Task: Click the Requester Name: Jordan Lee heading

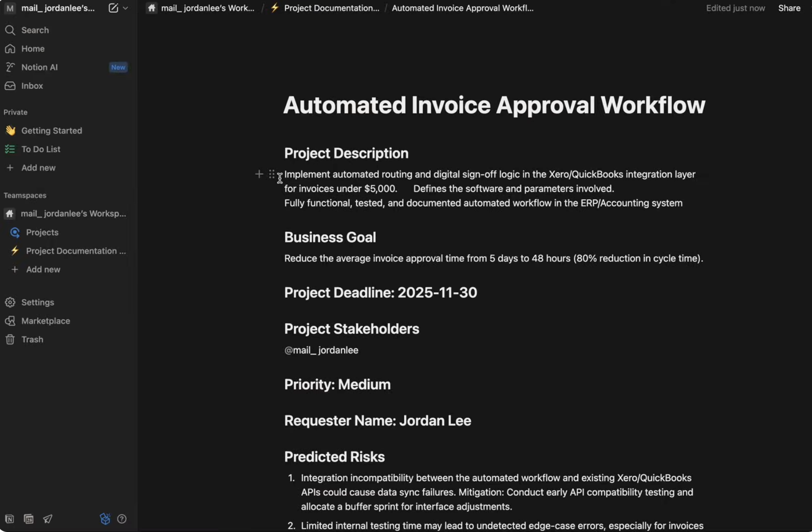Action: point(377,420)
